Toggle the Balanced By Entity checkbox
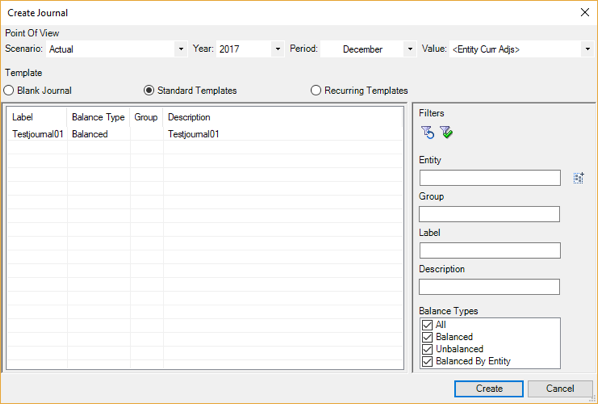Viewport: 598px width, 404px height. (428, 361)
